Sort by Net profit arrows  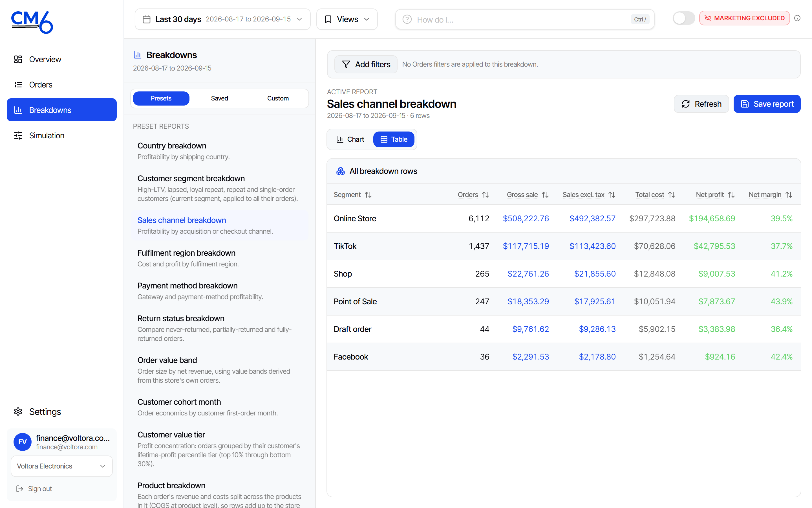point(731,194)
